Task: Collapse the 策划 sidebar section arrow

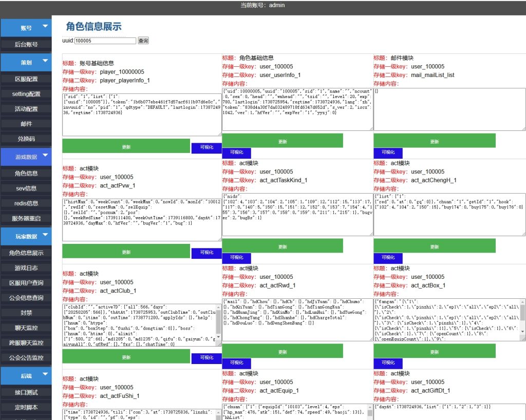Action: pyautogui.click(x=45, y=61)
